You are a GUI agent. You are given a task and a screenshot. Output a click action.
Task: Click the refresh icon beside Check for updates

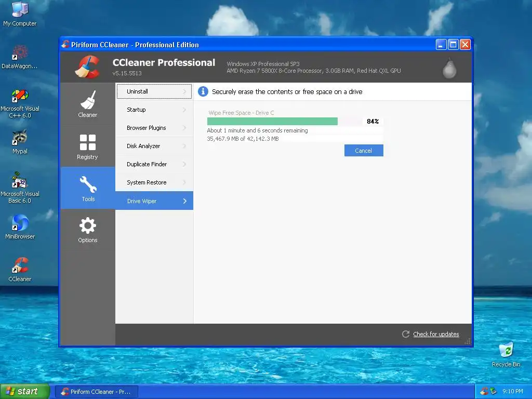[405, 334]
